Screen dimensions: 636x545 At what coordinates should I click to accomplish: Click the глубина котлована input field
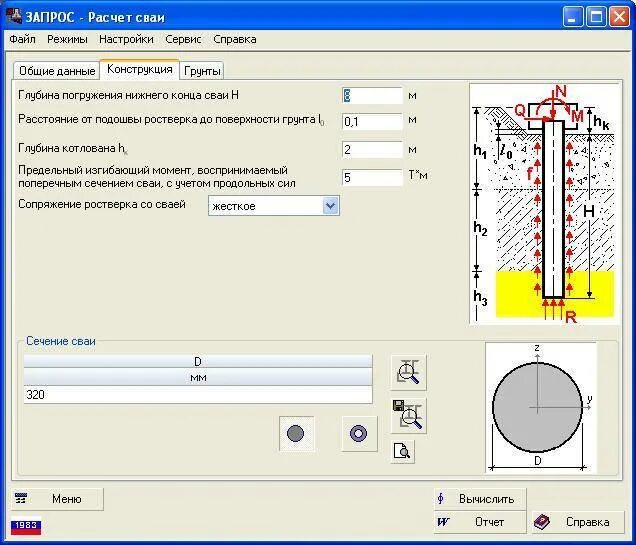point(372,150)
